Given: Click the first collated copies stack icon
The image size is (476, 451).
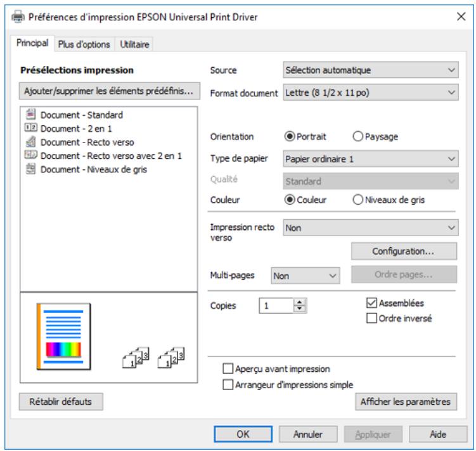Looking at the screenshot, I should coord(136,357).
